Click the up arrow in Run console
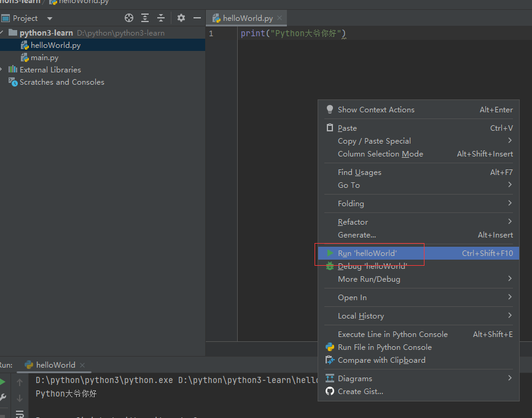This screenshot has height=418, width=532. click(x=20, y=382)
